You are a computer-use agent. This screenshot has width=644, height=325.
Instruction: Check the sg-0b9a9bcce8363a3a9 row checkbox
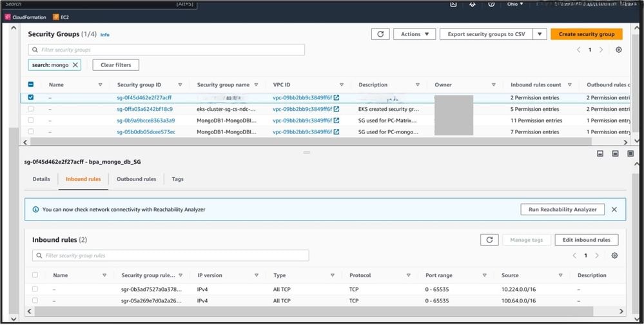(x=31, y=121)
